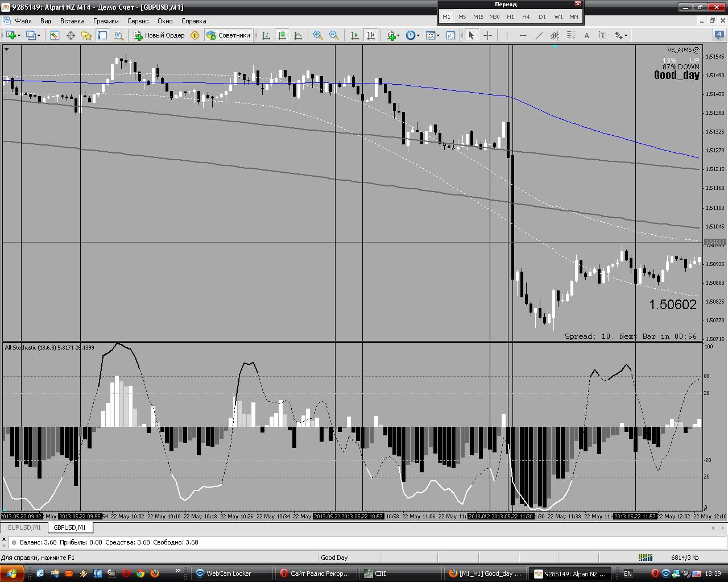Switch the chart to bar chart
Image resolution: width=728 pixels, height=582 pixels.
266,35
